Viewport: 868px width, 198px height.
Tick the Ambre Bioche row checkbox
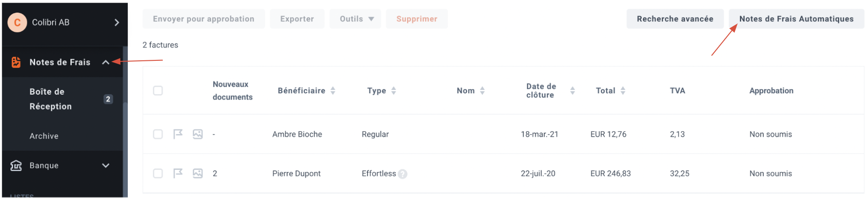point(158,134)
